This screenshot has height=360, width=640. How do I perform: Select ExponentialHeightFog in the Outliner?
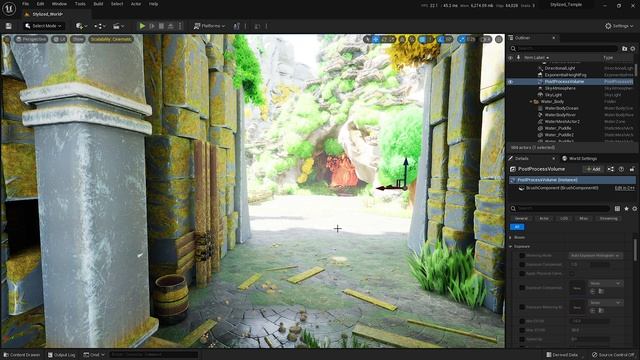point(565,75)
